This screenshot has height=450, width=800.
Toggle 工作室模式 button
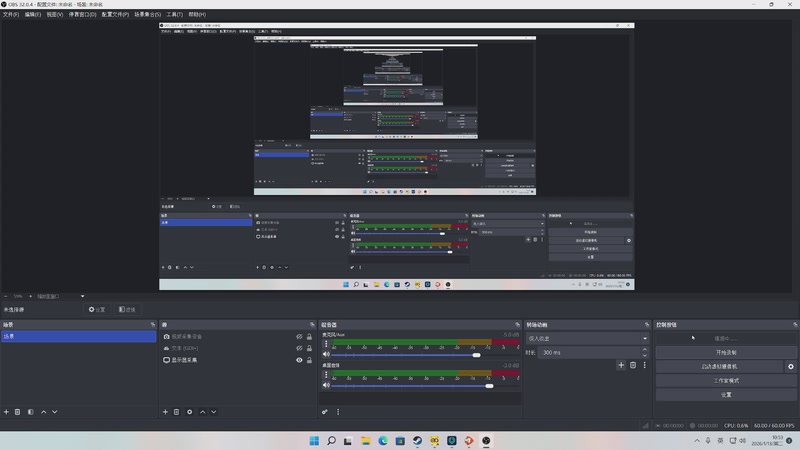click(726, 381)
